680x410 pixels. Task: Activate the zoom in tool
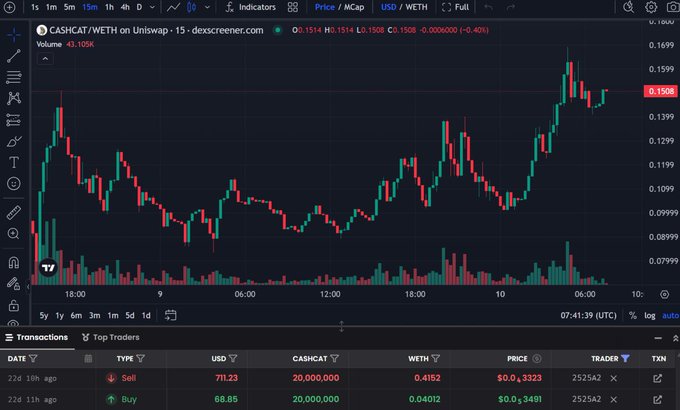pyautogui.click(x=13, y=233)
